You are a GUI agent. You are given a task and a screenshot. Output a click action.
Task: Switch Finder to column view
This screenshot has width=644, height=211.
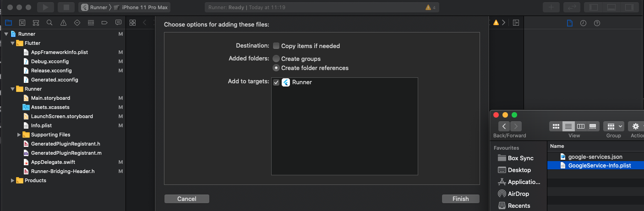[x=581, y=126]
